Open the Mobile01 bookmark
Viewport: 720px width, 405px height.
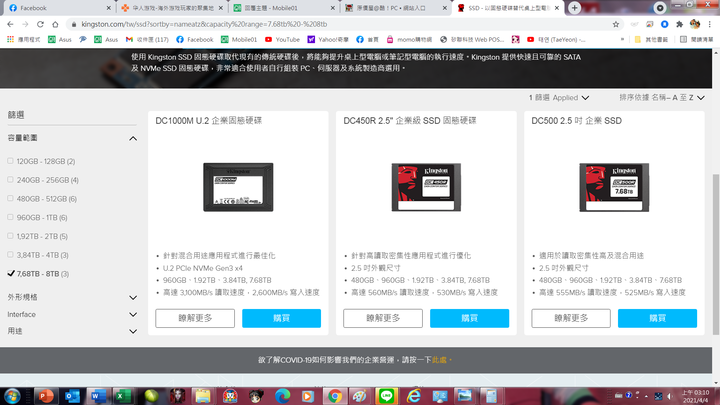coord(239,39)
